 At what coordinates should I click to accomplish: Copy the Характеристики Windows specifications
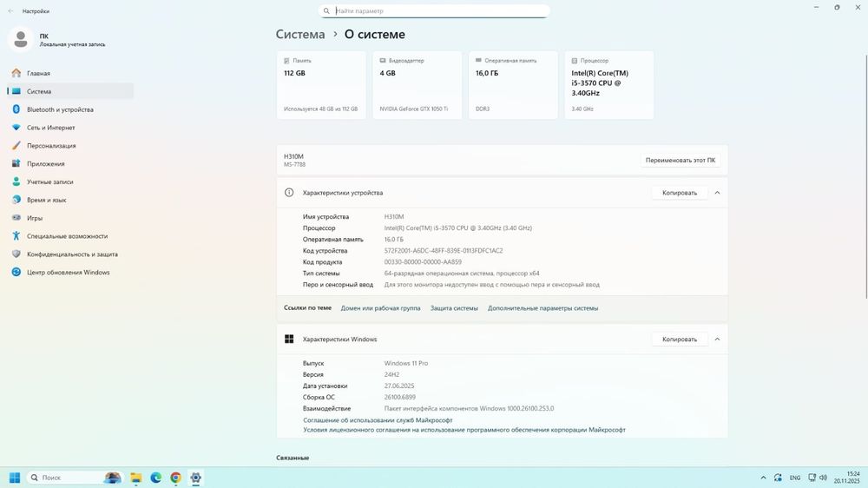coord(680,339)
